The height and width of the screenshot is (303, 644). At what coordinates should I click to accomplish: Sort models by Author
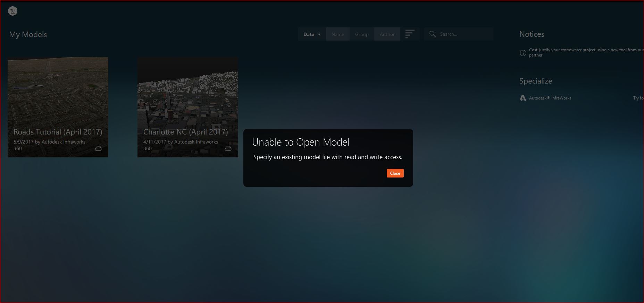[387, 34]
